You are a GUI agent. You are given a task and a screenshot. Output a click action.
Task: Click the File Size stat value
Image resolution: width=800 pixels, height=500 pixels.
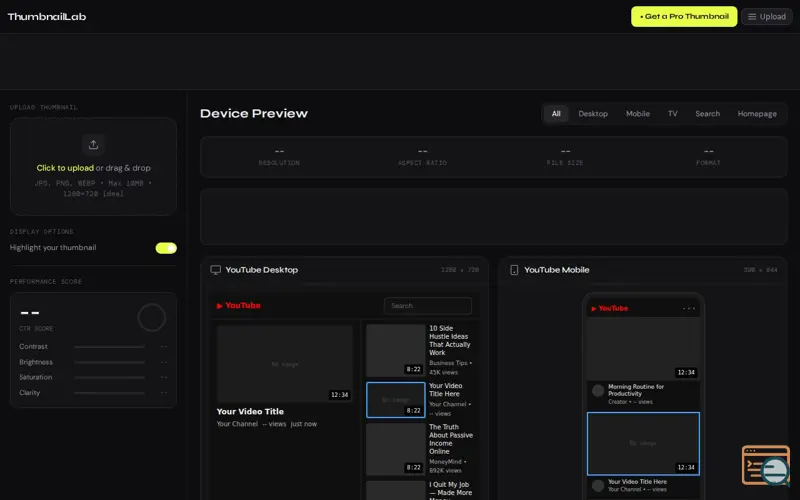coord(565,152)
